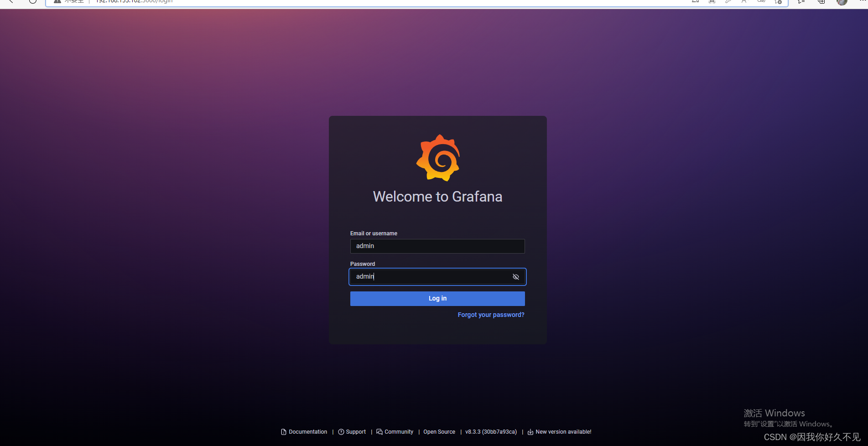Toggle password visibility with the eye icon

click(515, 276)
